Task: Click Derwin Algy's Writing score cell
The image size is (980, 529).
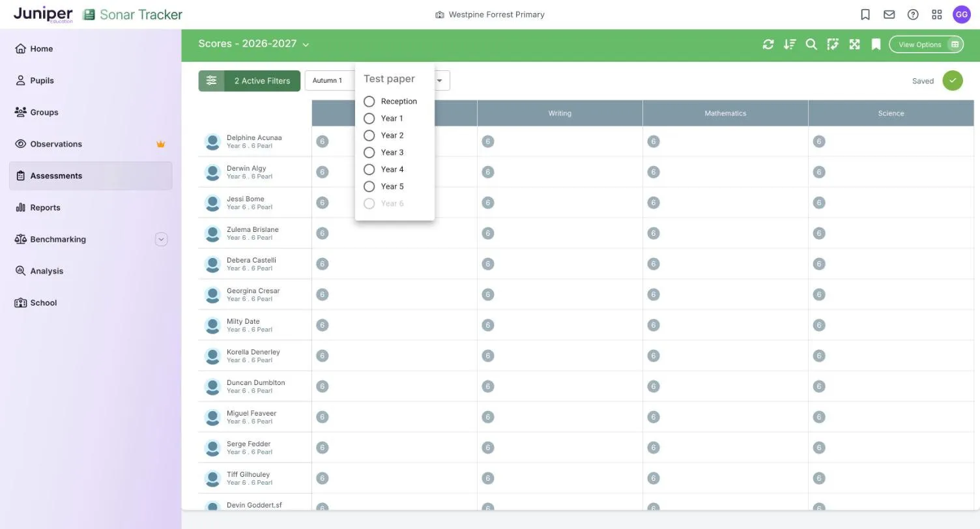Action: pos(560,172)
